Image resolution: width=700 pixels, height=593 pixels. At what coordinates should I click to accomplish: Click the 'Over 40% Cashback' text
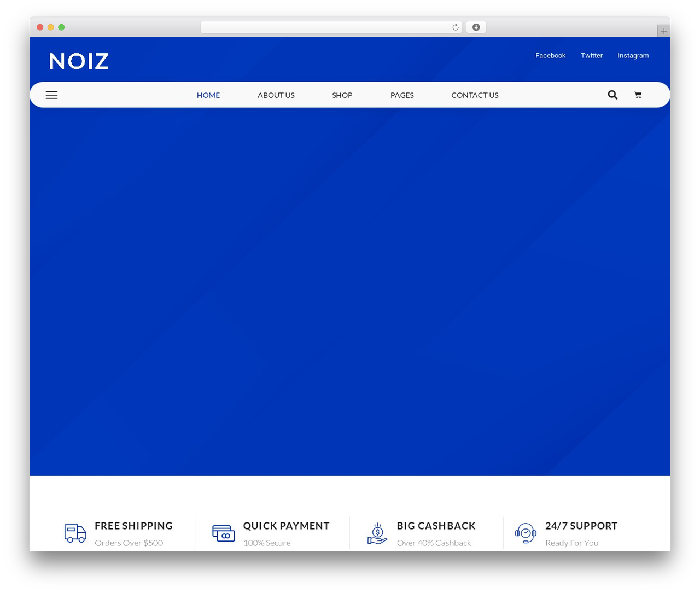434,543
